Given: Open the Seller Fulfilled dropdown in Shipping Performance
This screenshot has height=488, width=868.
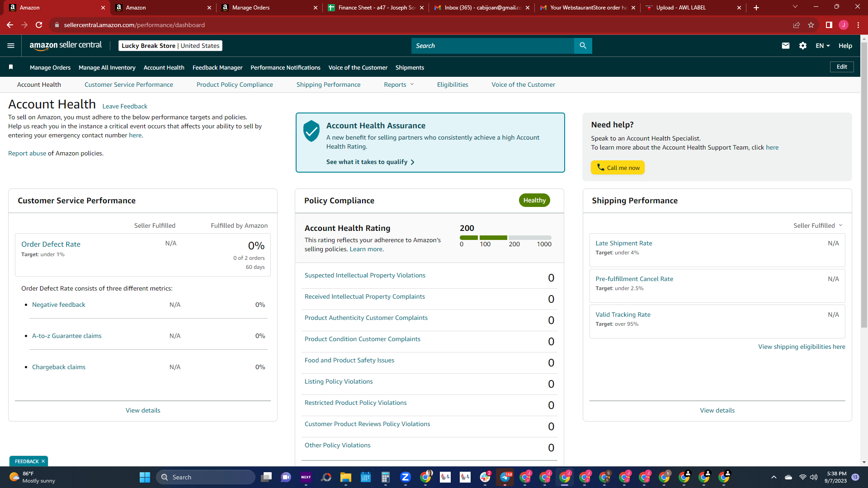Looking at the screenshot, I should click(x=818, y=225).
